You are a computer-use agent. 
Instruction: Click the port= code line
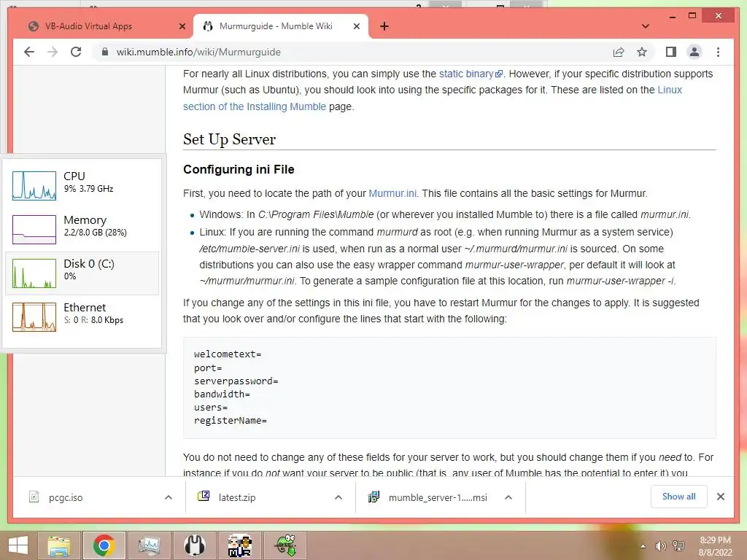(x=208, y=368)
